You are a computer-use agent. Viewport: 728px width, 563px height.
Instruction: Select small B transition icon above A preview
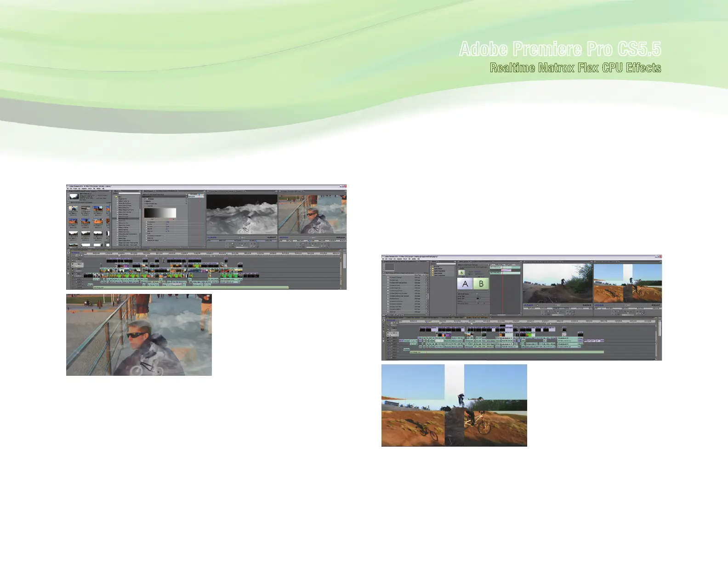[462, 273]
